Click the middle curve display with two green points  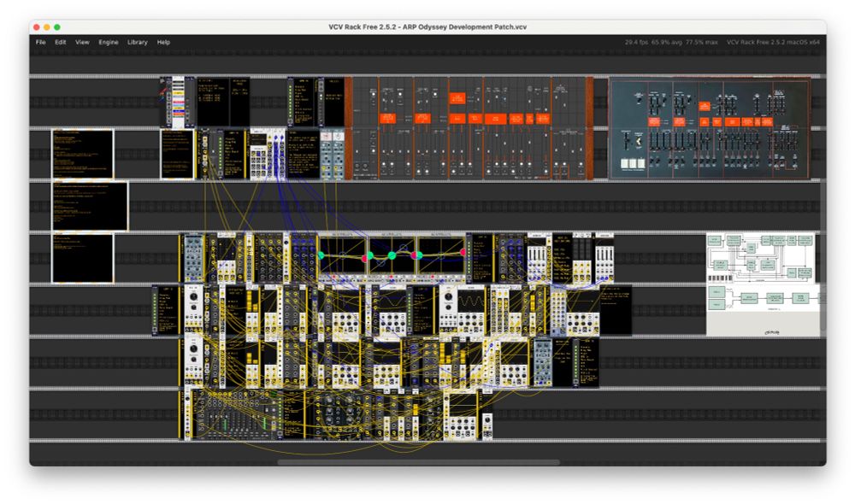click(392, 255)
